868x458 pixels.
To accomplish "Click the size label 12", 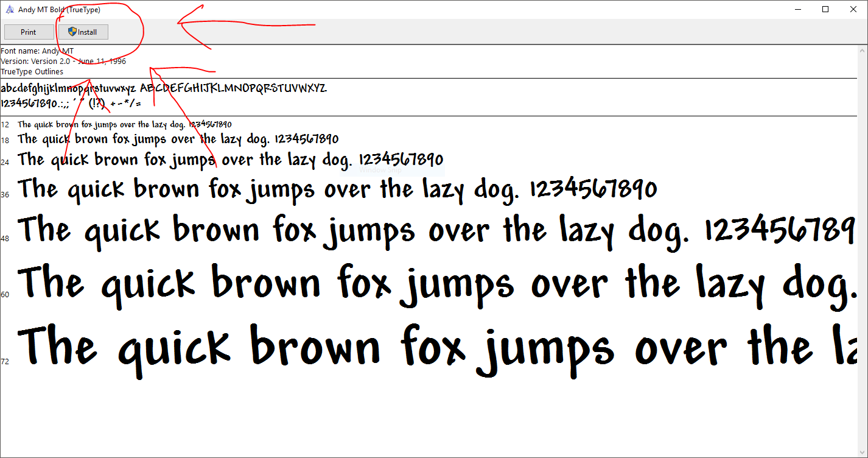I will pyautogui.click(x=5, y=125).
